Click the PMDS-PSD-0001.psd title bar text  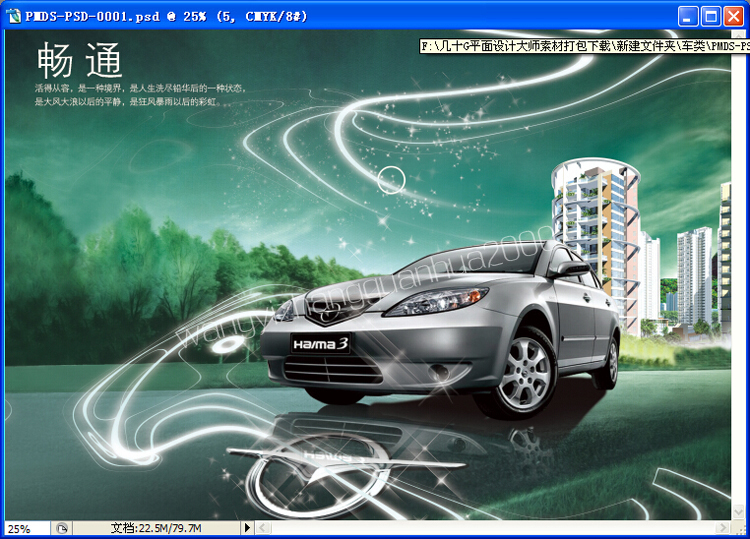(x=166, y=16)
